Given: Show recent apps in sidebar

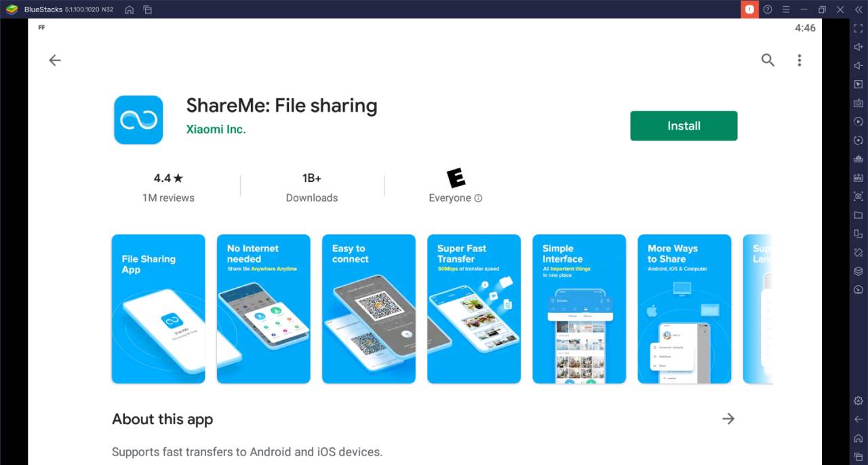Looking at the screenshot, I should point(859,456).
